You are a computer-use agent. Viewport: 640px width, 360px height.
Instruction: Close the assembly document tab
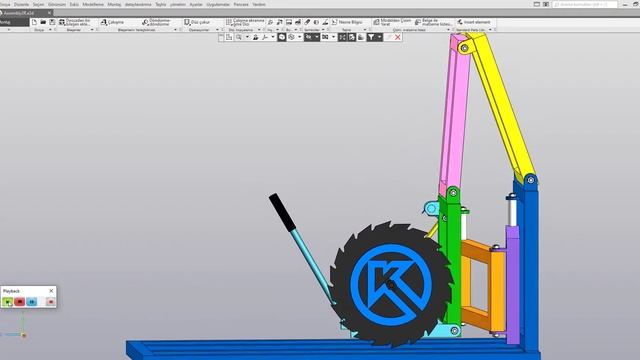[49, 13]
